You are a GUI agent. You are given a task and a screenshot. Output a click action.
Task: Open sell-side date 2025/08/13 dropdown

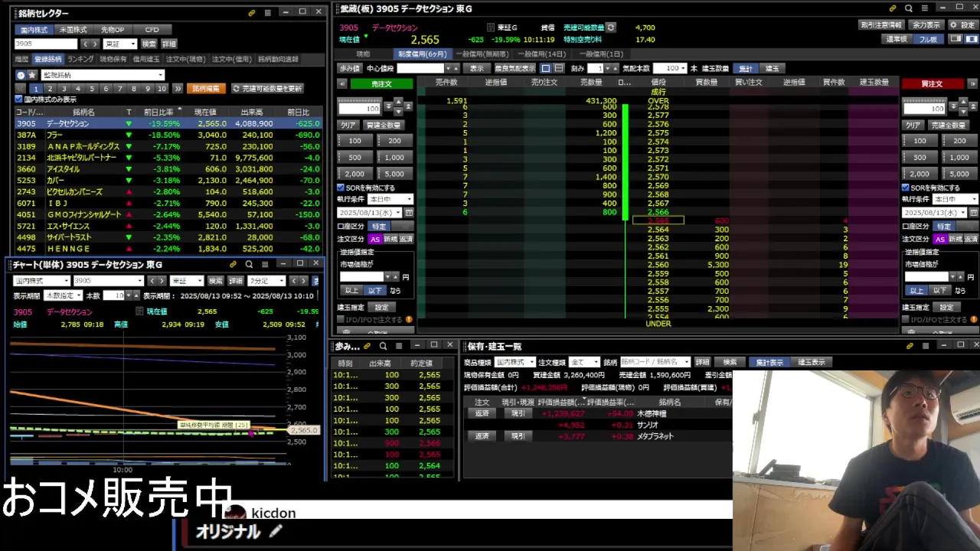370,213
